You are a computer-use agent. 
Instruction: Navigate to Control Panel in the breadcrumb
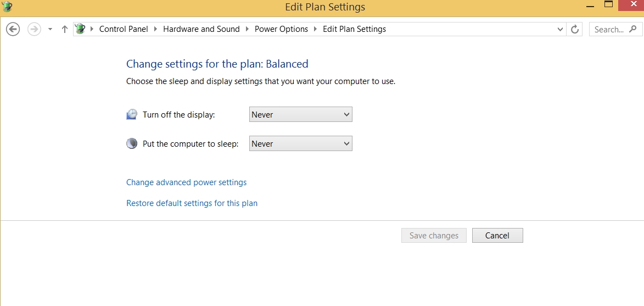pyautogui.click(x=124, y=29)
